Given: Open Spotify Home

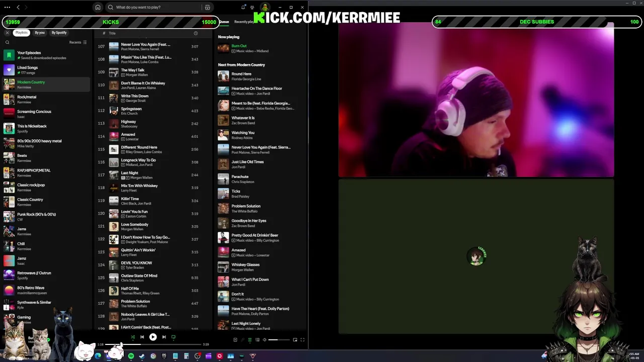Looking at the screenshot, I should [x=98, y=8].
